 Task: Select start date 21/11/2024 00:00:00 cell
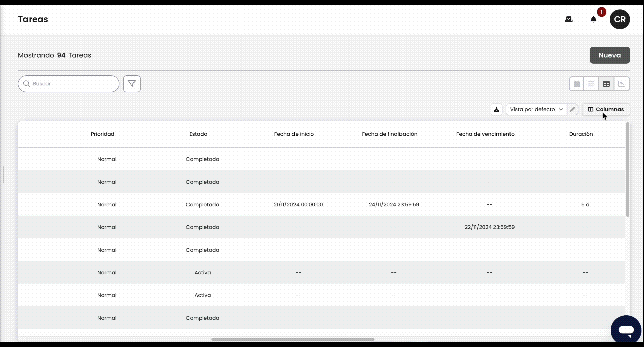point(298,205)
